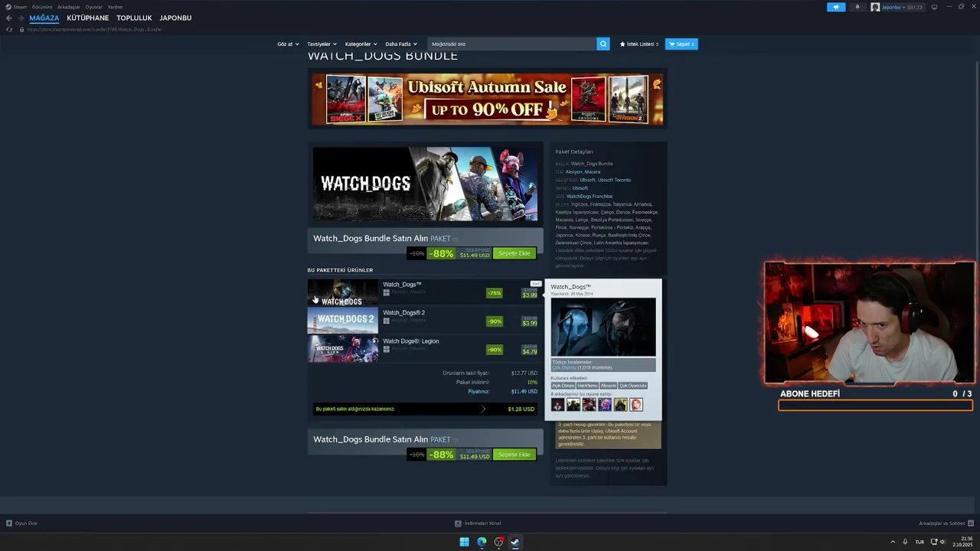
Task: Expand the Göz at dropdown
Action: tap(289, 44)
